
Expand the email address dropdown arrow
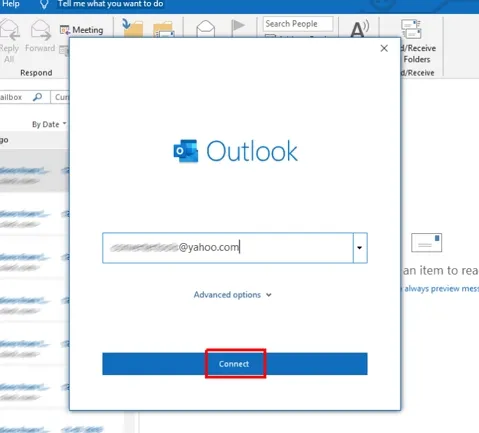tap(360, 248)
